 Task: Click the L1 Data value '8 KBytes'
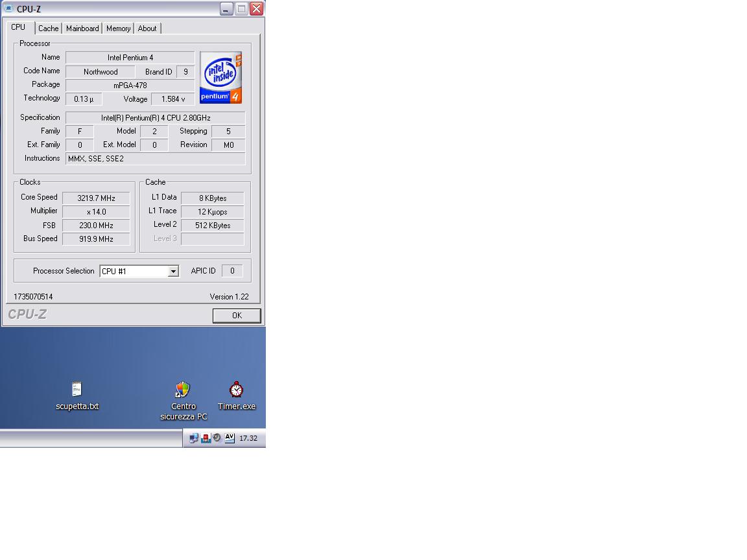point(213,198)
